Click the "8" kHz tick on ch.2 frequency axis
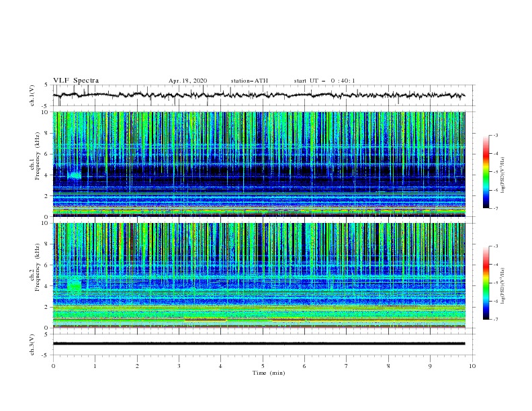 click(x=48, y=244)
